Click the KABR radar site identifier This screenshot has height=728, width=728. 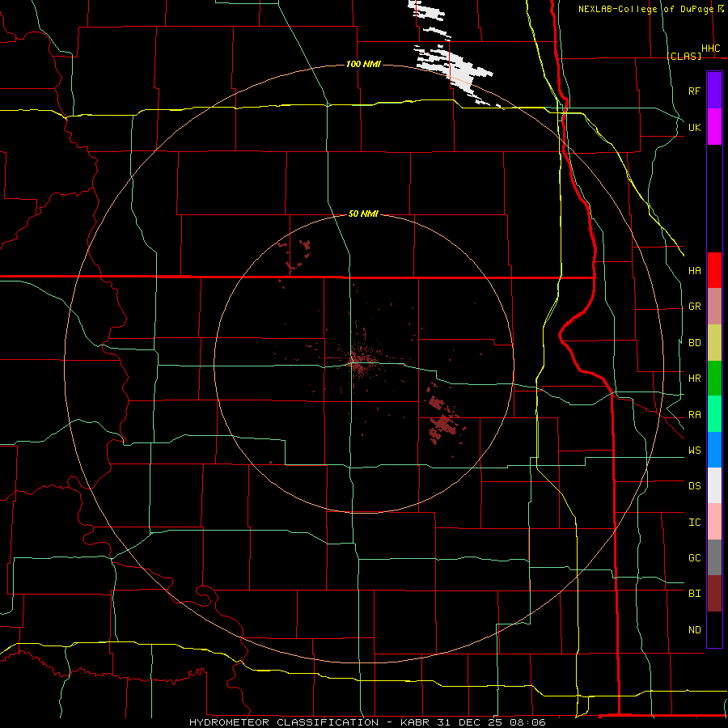[x=415, y=722]
